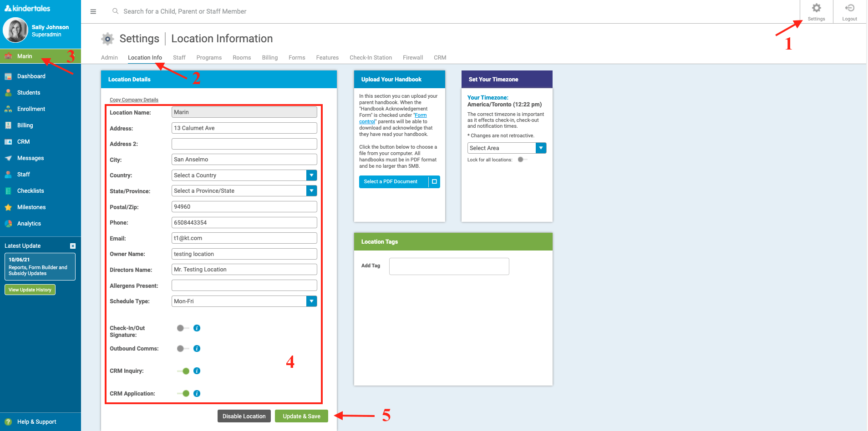The height and width of the screenshot is (431, 868).
Task: Open the Schedule Type dropdown
Action: point(244,301)
